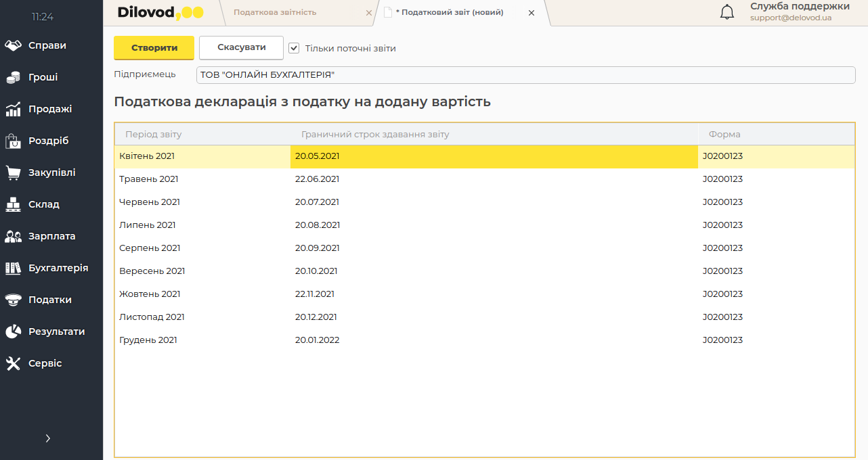Select the Роздріб shopping bag icon

pos(14,141)
